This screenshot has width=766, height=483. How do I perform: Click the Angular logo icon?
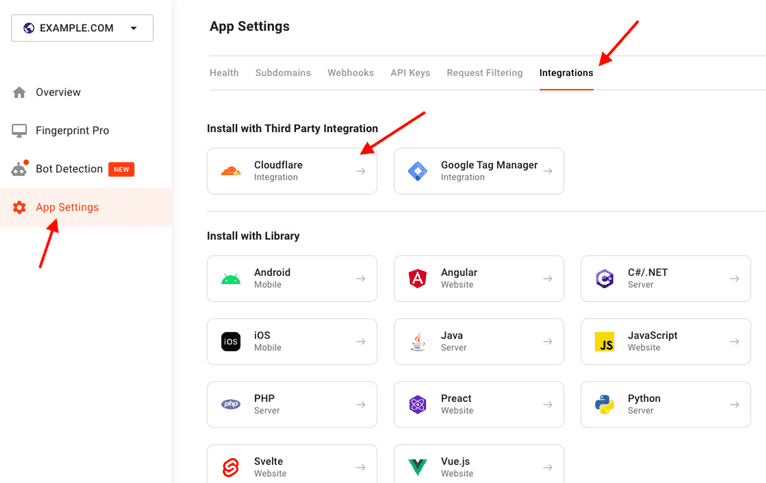[x=418, y=279]
